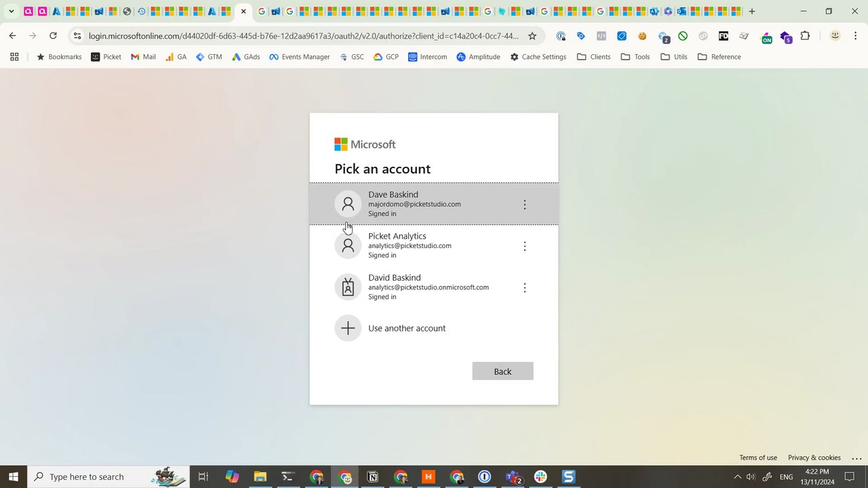The height and width of the screenshot is (488, 868).
Task: Expand the Tools bookmark folder
Action: [635, 57]
